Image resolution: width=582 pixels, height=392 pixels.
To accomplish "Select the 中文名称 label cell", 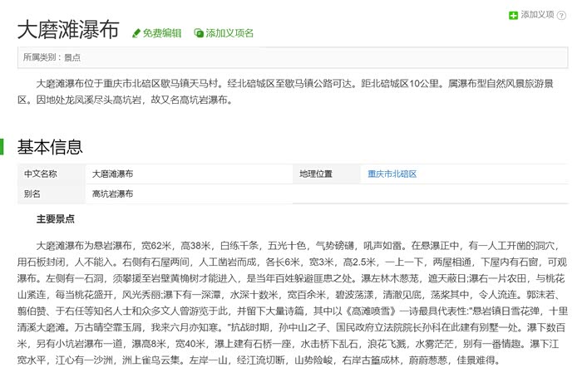I will 41,174.
